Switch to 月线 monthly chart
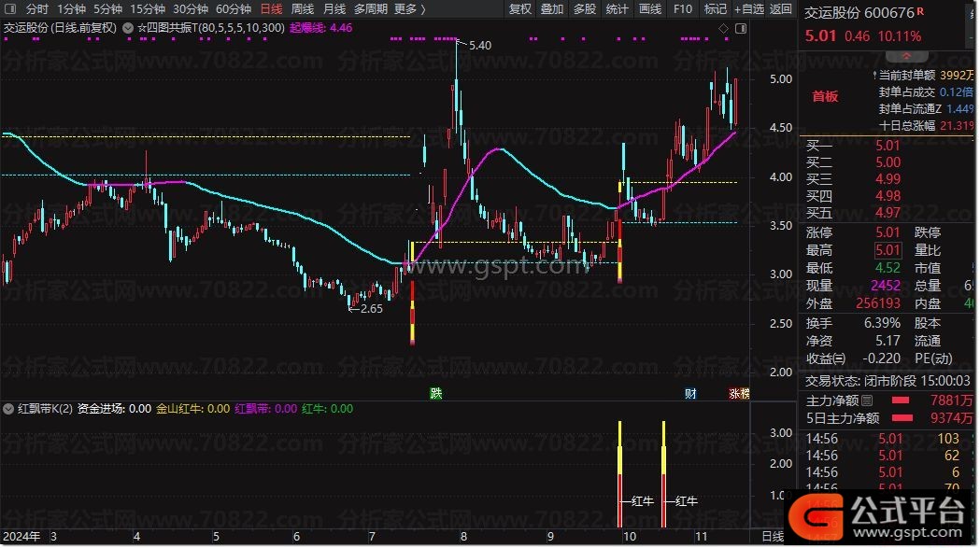The image size is (980, 548). (x=334, y=8)
